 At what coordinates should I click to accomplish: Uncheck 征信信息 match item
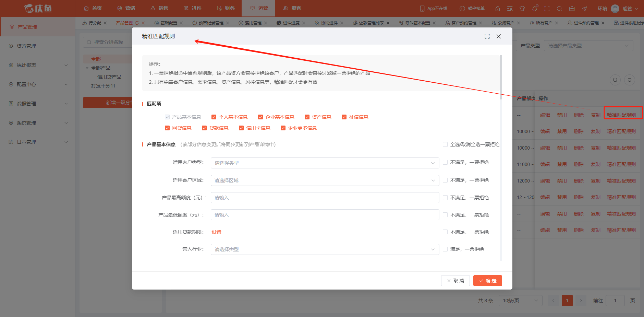click(x=344, y=117)
